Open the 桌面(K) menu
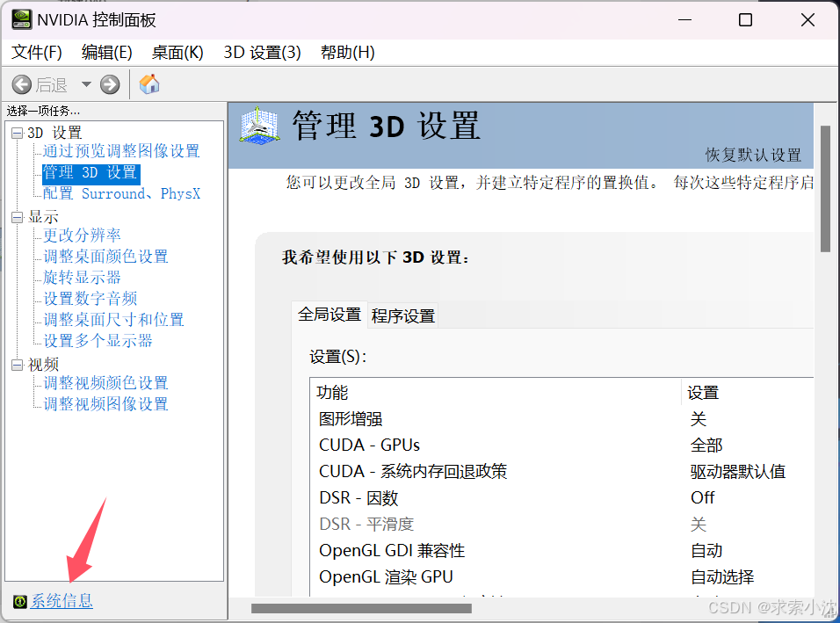 (x=177, y=53)
